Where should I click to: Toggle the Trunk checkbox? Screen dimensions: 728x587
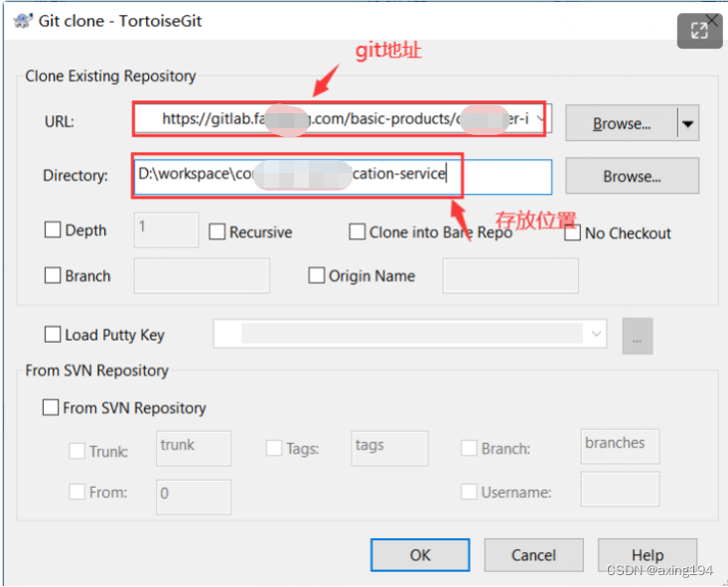click(x=76, y=451)
